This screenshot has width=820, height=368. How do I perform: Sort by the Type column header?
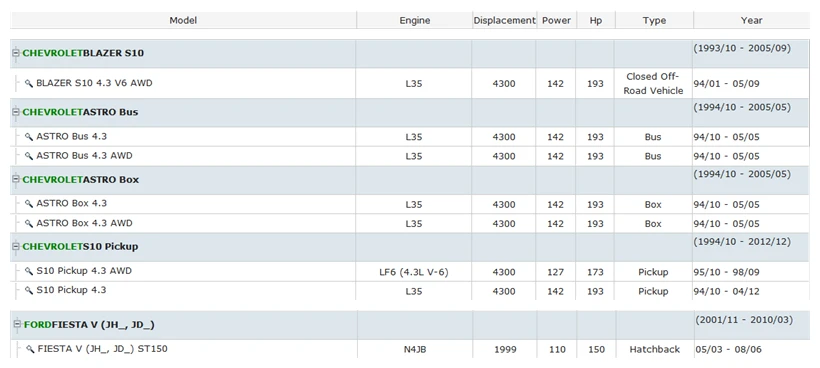pos(654,20)
